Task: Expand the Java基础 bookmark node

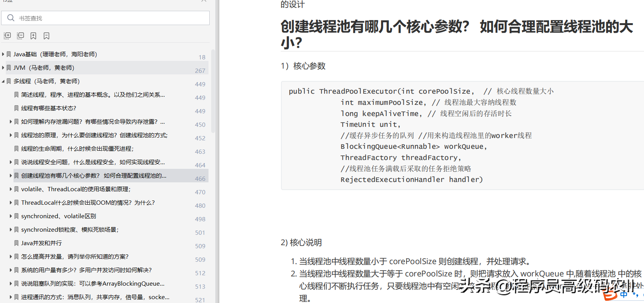Action: point(3,54)
